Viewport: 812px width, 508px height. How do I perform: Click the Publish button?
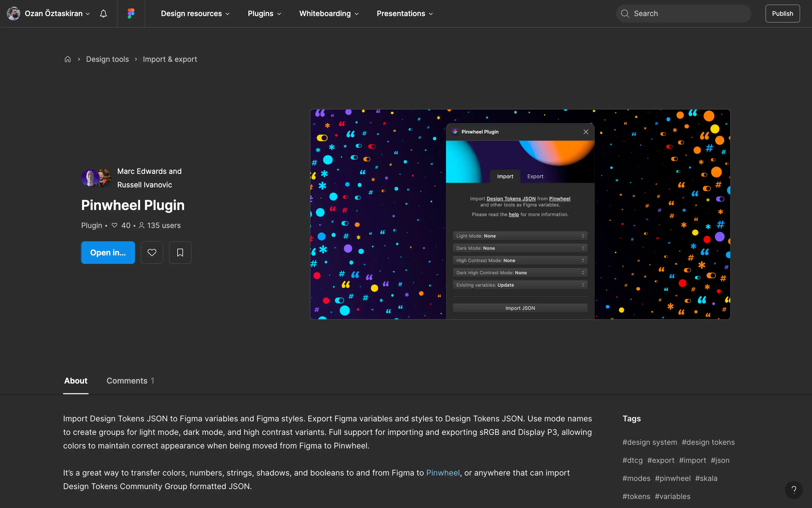(x=782, y=14)
